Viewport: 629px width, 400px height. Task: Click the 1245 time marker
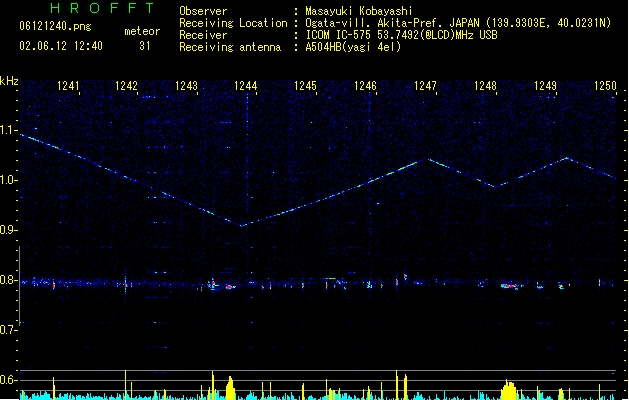click(x=305, y=85)
